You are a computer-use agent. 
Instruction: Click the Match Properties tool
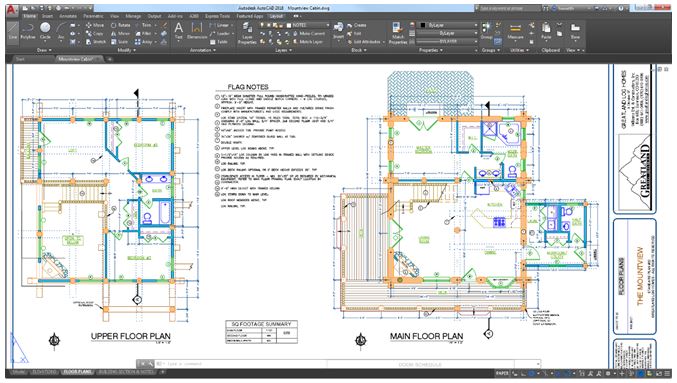(398, 34)
